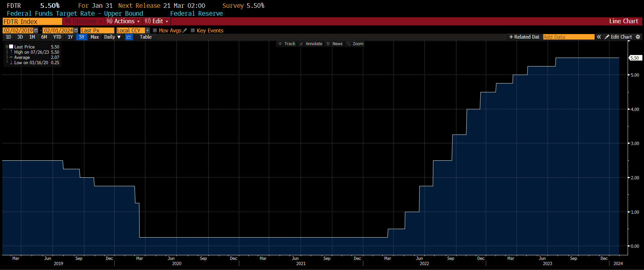Screen dimensions: 644x270
Task: Activate the Track crosshair tool
Action: point(287,44)
